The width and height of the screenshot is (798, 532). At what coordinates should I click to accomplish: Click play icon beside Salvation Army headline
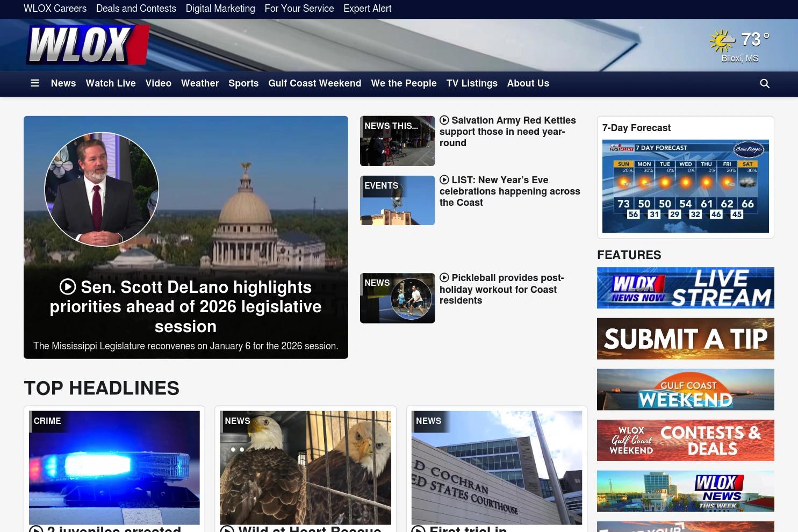[x=444, y=120]
